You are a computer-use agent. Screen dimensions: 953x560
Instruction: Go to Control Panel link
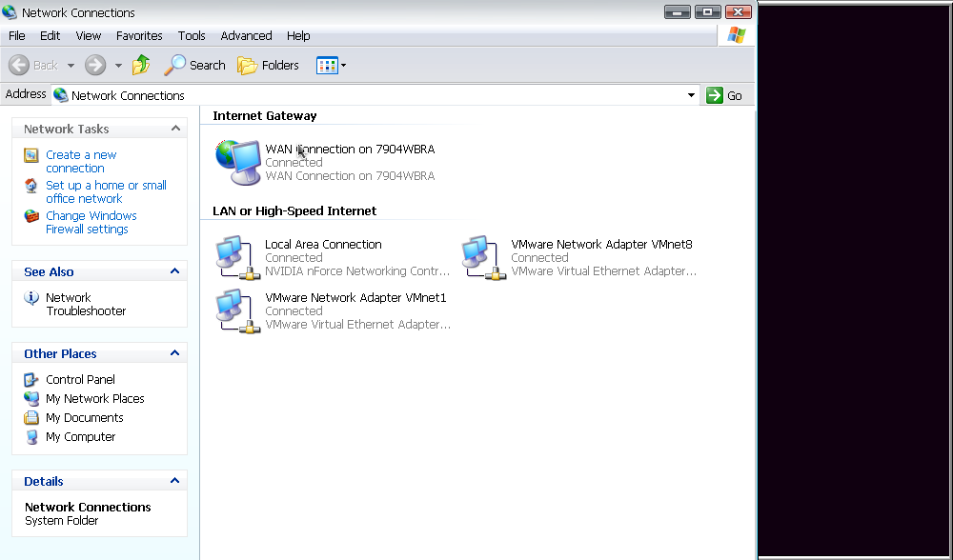click(80, 380)
